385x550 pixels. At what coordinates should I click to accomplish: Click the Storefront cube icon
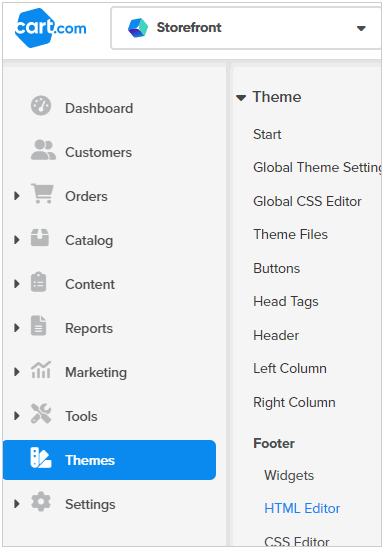coord(138,28)
